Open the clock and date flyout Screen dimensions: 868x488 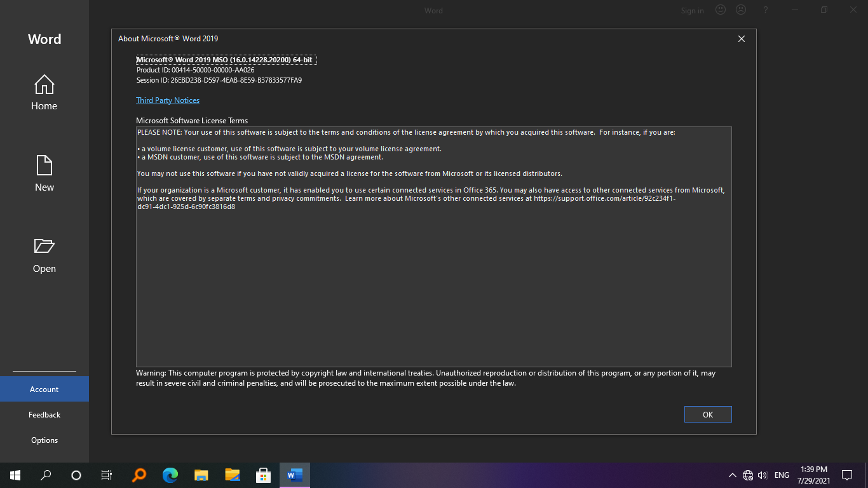[x=814, y=475]
